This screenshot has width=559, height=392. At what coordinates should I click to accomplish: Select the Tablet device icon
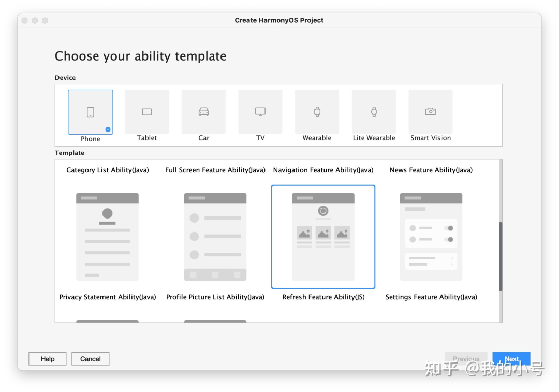pos(147,112)
